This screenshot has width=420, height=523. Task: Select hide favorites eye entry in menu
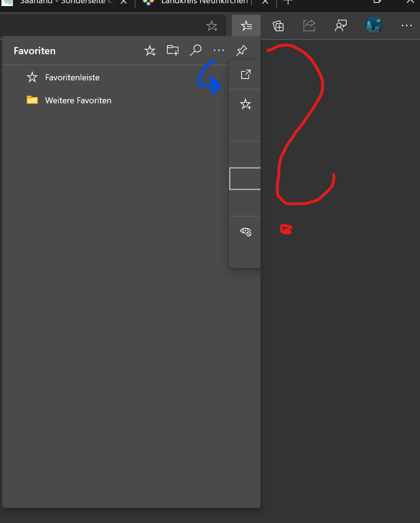[x=245, y=231]
